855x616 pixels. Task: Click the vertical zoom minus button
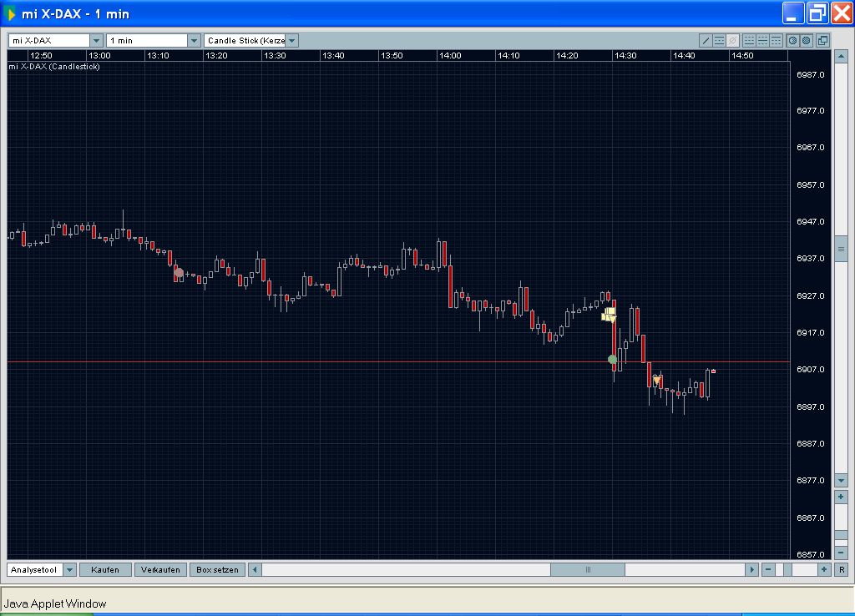click(841, 553)
